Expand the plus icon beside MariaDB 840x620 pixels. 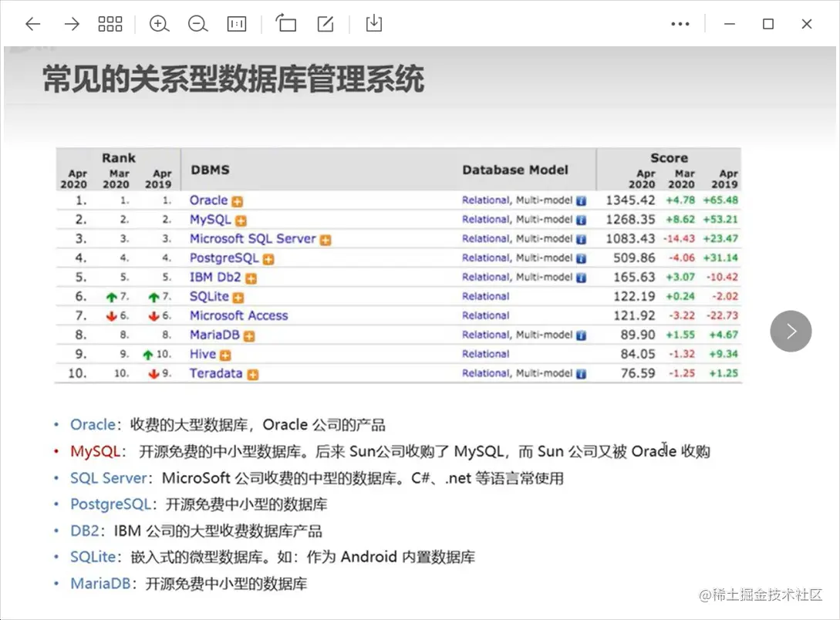pyautogui.click(x=249, y=336)
